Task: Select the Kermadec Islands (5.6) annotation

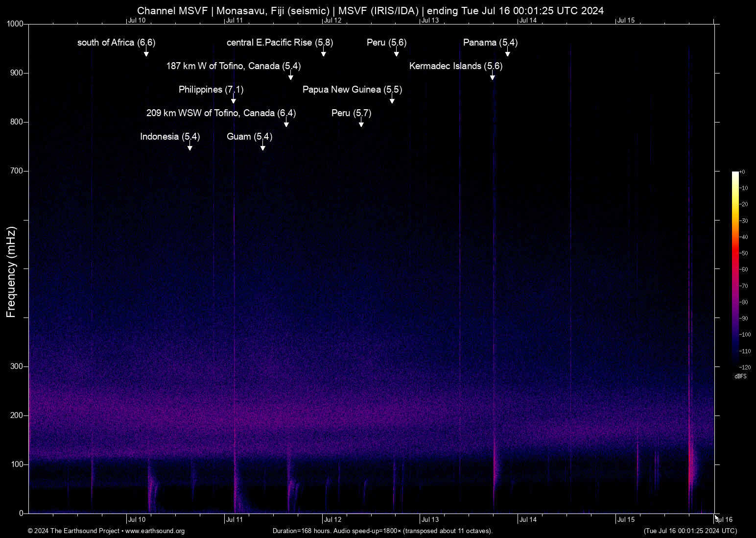Action: tap(456, 66)
